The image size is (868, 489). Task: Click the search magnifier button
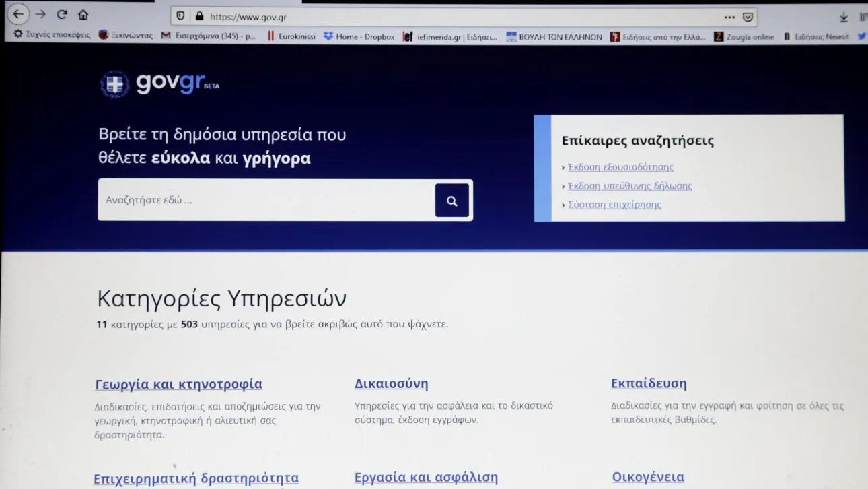click(x=451, y=199)
